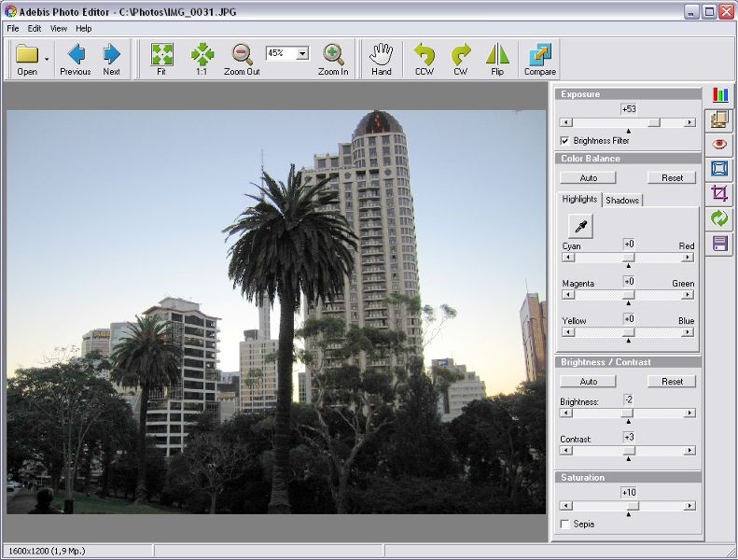Click the Saturation value field +10
This screenshot has height=560, width=738.
(x=629, y=493)
